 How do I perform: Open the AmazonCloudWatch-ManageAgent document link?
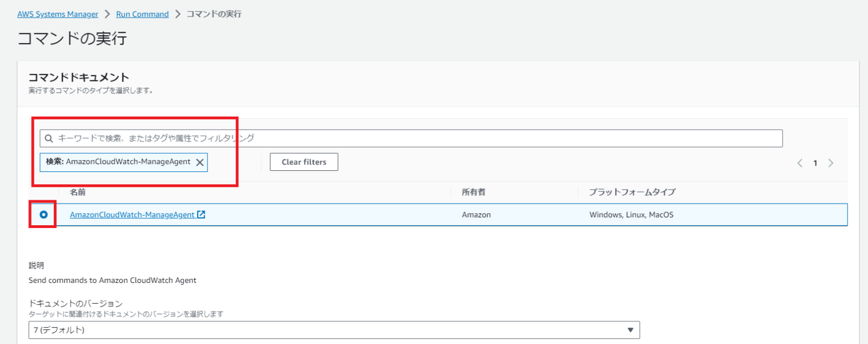coord(134,214)
